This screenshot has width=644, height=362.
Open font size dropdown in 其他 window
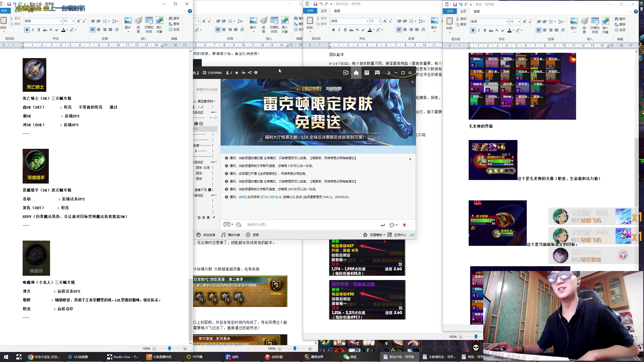point(519,22)
